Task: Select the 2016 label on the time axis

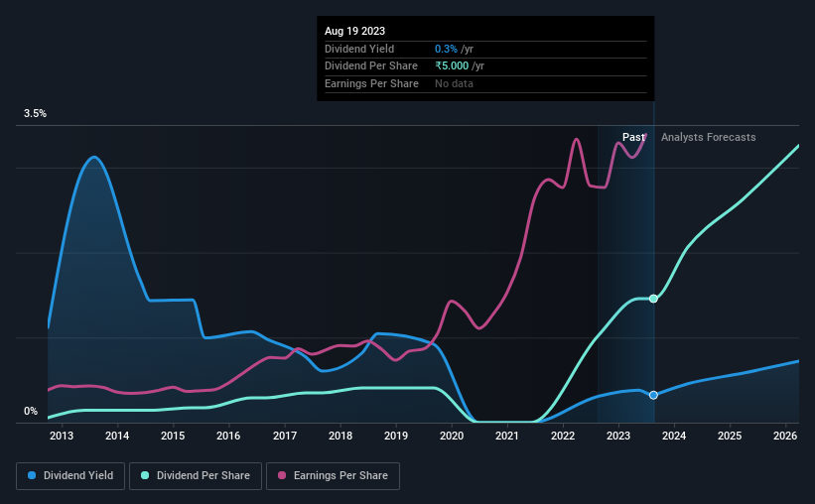Action: [x=228, y=436]
